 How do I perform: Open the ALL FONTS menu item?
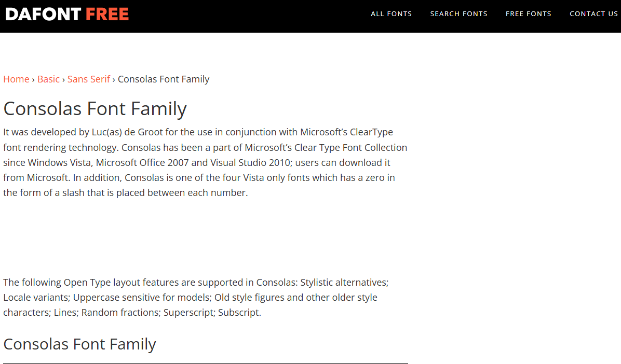391,14
